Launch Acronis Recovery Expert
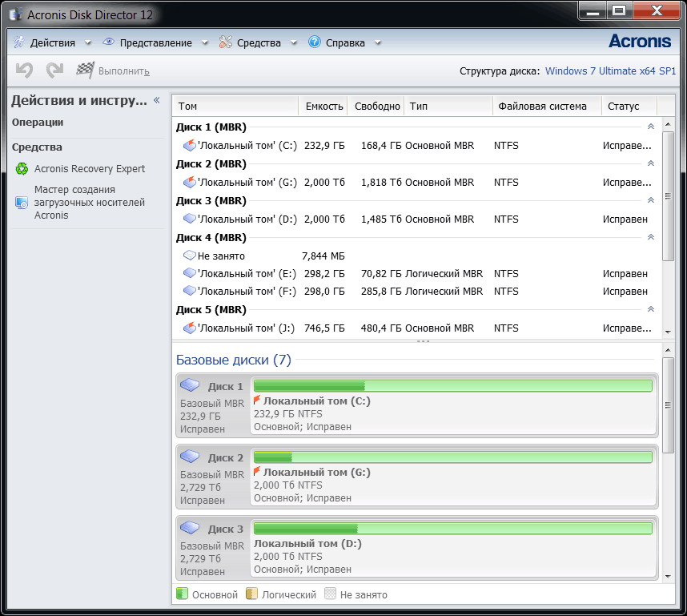This screenshot has width=687, height=616. click(90, 169)
